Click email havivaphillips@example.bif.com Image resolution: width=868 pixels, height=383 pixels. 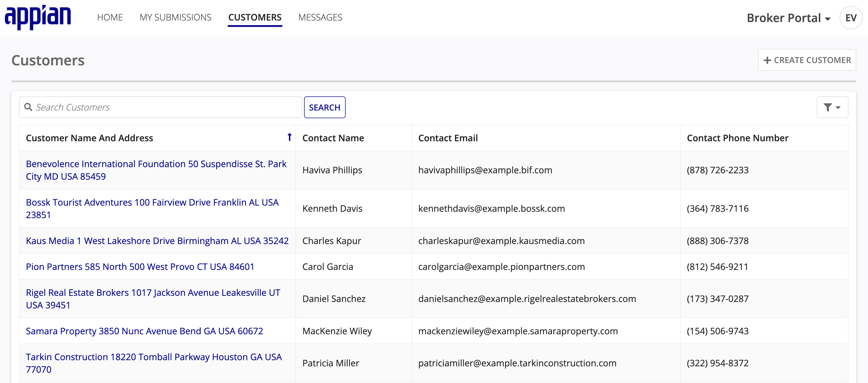pos(485,170)
